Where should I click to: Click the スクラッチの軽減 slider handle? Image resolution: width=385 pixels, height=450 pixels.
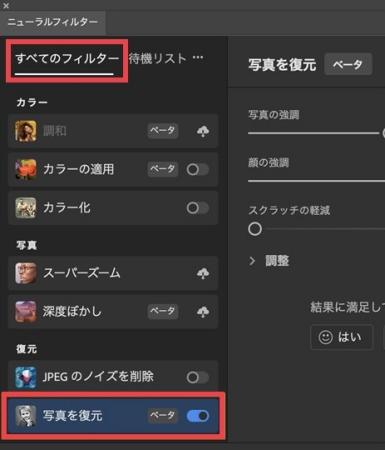point(255,229)
